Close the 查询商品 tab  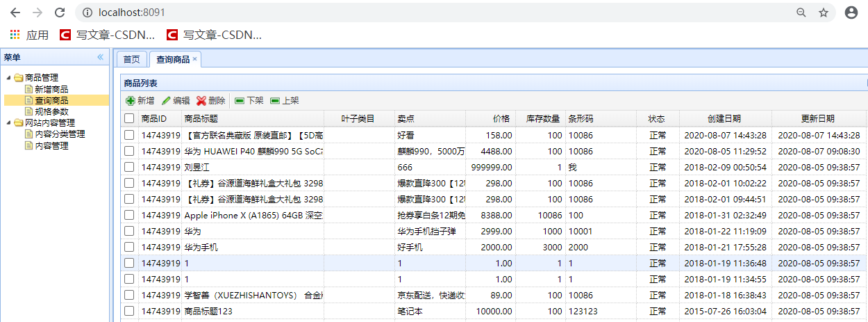195,59
